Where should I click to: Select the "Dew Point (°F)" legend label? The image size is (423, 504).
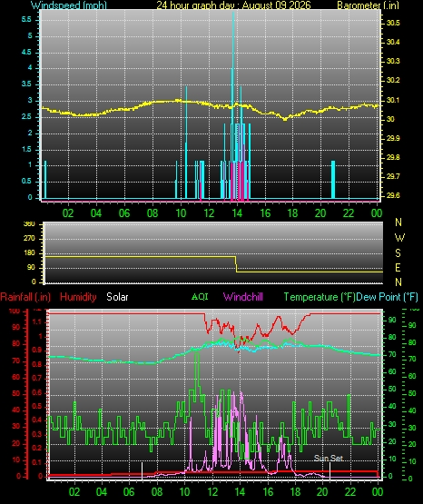(x=387, y=297)
